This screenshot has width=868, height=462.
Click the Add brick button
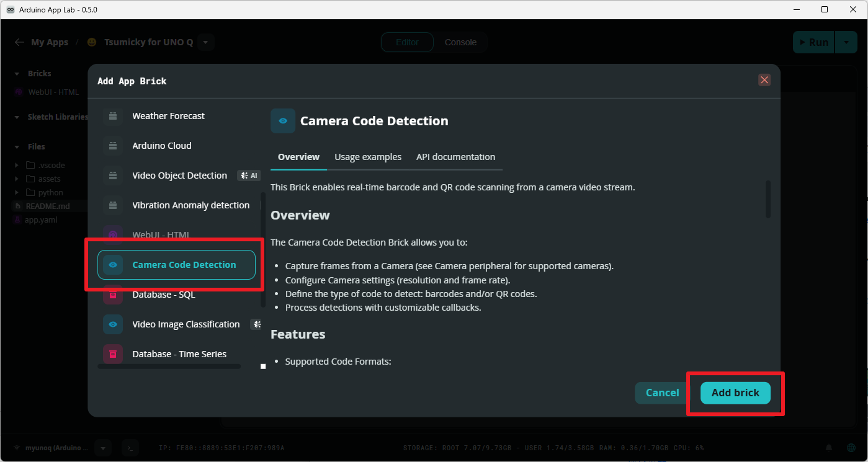click(x=735, y=393)
